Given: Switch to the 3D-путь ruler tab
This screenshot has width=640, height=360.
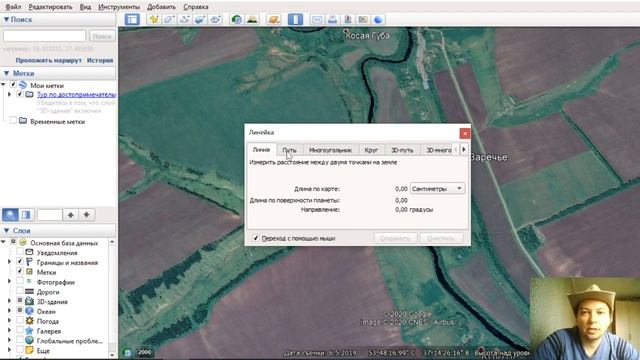Looking at the screenshot, I should pos(402,150).
